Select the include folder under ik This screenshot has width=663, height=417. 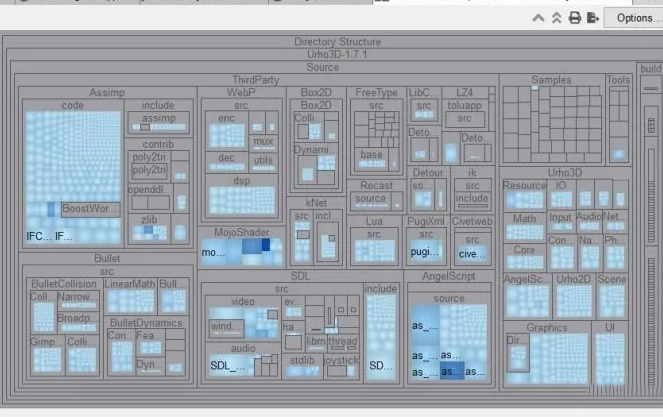coord(472,199)
